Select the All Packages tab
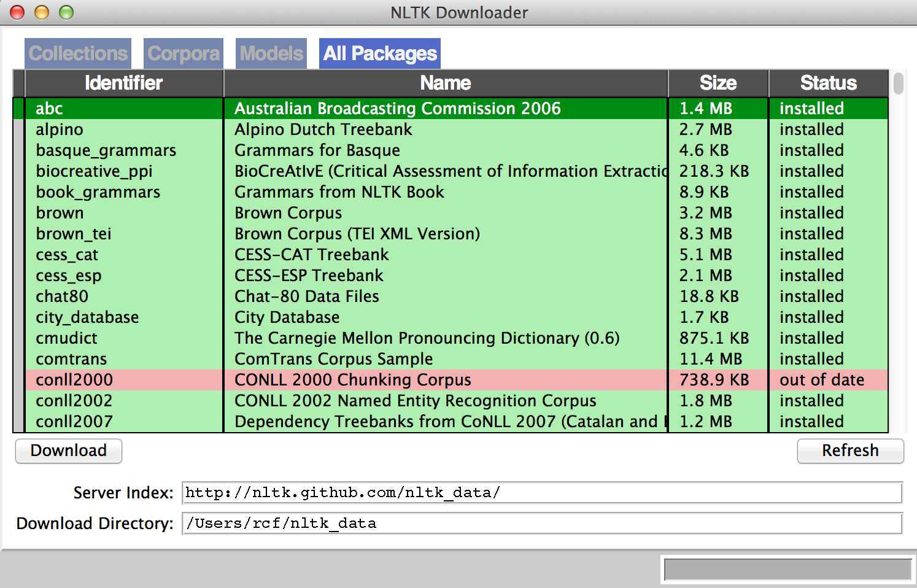This screenshot has height=588, width=917. (380, 53)
